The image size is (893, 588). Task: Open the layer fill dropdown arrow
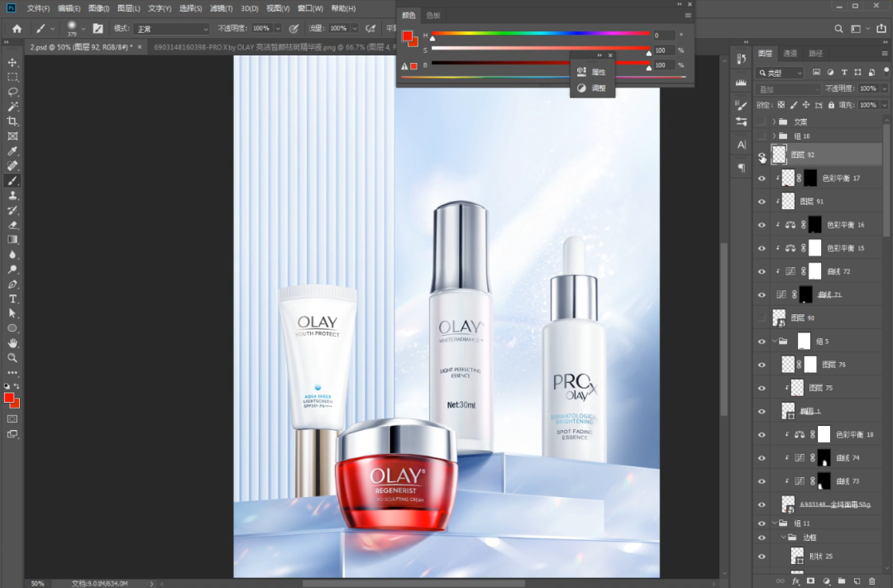pyautogui.click(x=885, y=105)
